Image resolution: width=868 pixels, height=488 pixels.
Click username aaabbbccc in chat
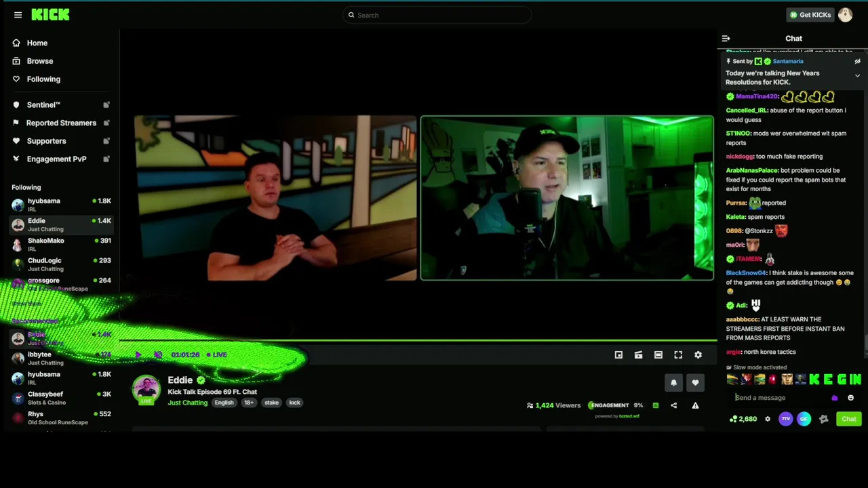[742, 319]
